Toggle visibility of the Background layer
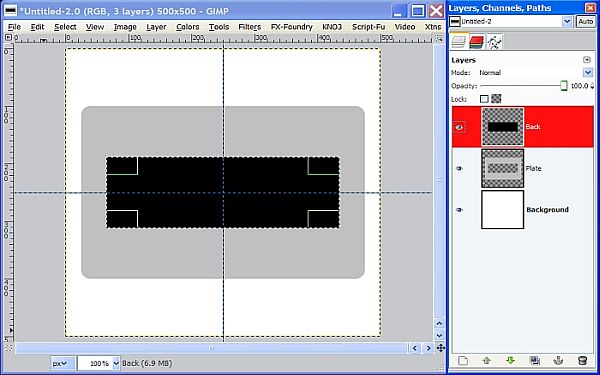The width and height of the screenshot is (600, 375). tap(459, 210)
